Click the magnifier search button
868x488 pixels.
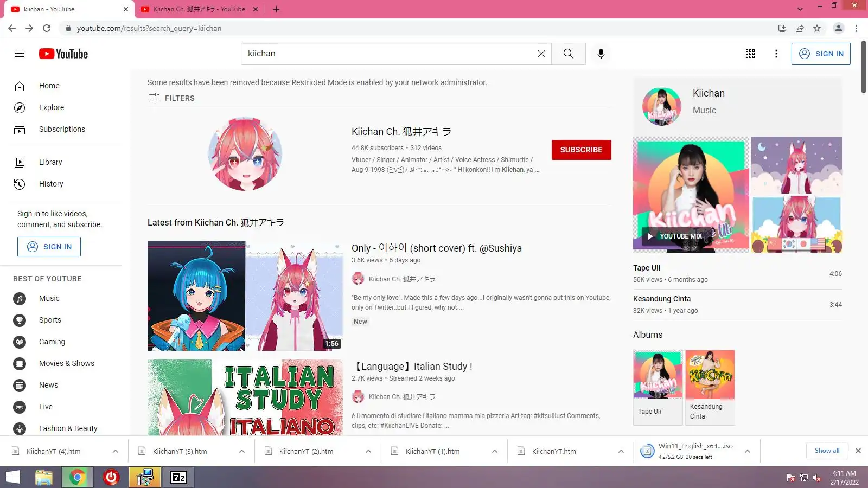pyautogui.click(x=568, y=54)
